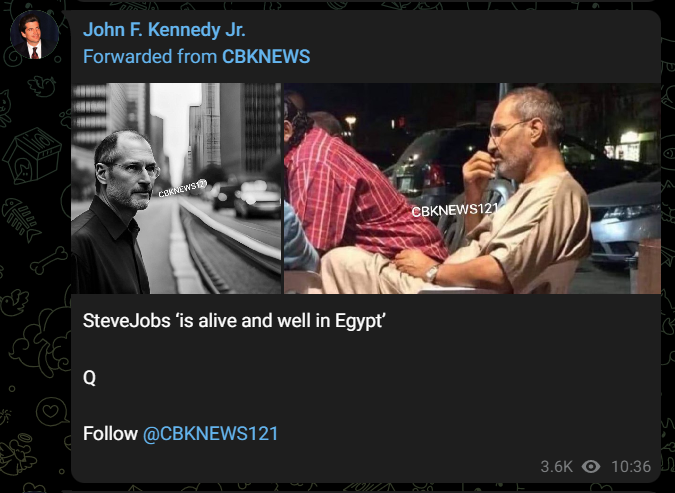This screenshot has width=675, height=493.
Task: Click the 3.6K view count
Action: 556,466
